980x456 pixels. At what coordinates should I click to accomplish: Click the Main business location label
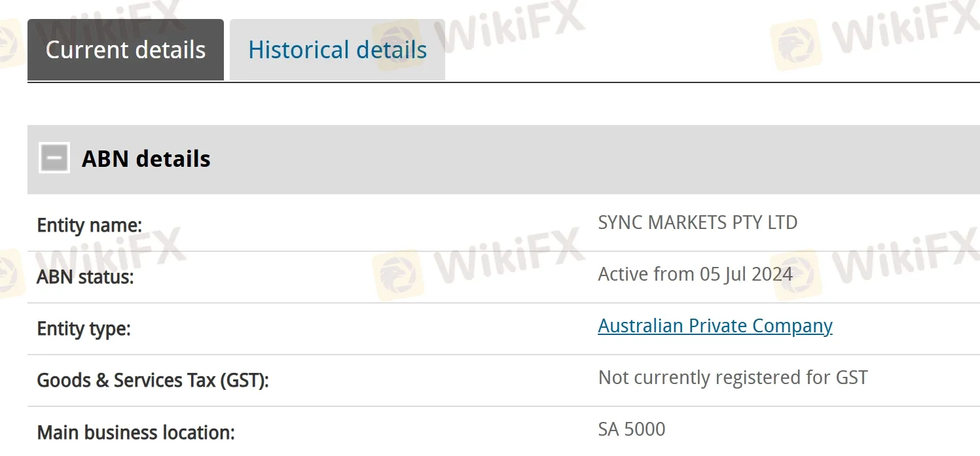(136, 432)
